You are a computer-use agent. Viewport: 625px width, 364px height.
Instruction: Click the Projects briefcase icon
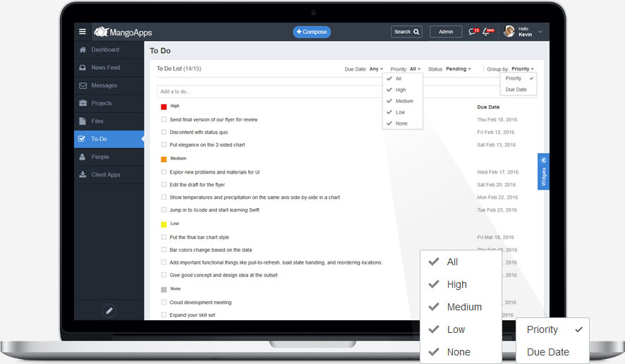tap(83, 103)
